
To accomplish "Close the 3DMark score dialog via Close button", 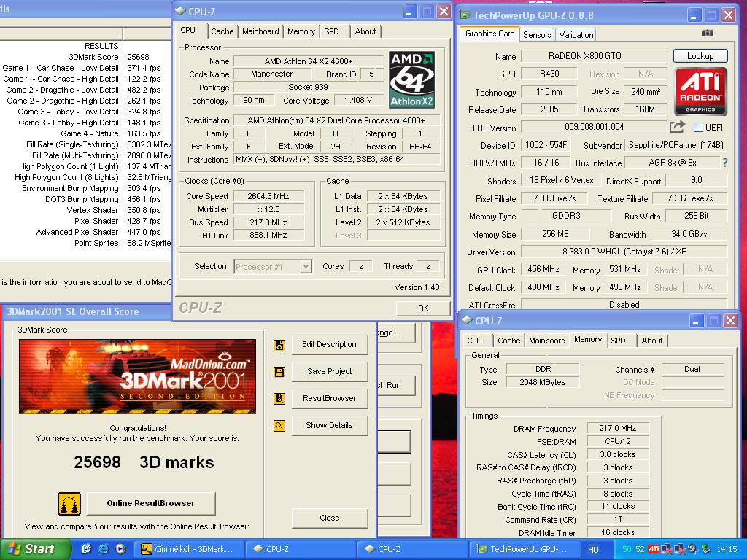I will [x=330, y=518].
